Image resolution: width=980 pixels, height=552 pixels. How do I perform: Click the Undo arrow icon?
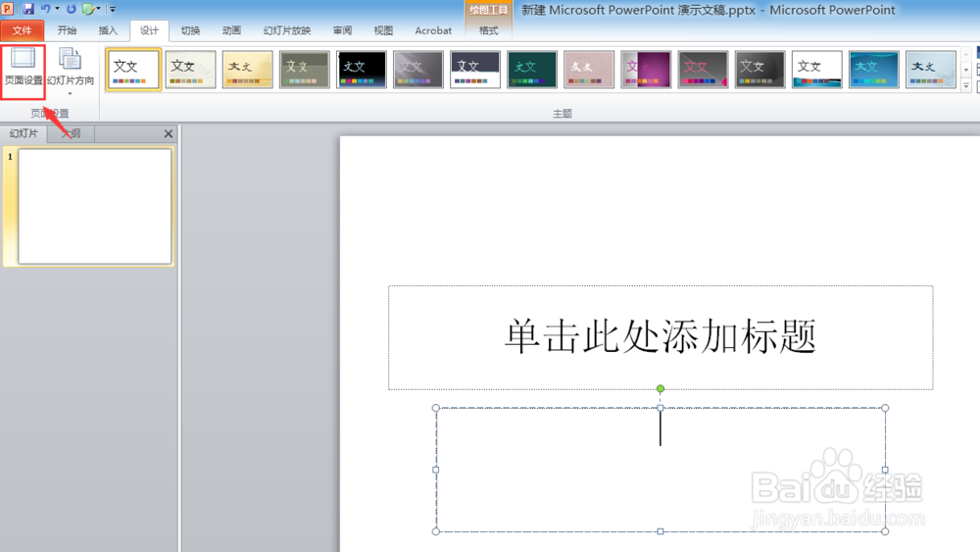pyautogui.click(x=46, y=9)
